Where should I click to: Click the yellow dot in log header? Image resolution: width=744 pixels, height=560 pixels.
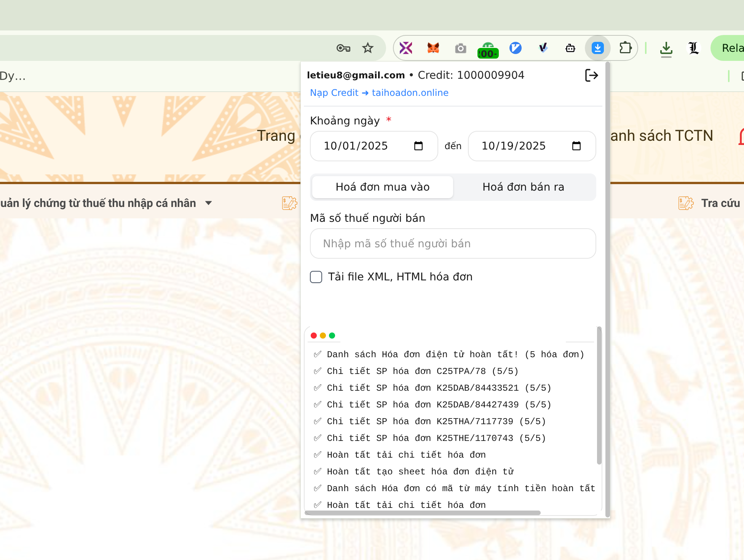point(323,336)
